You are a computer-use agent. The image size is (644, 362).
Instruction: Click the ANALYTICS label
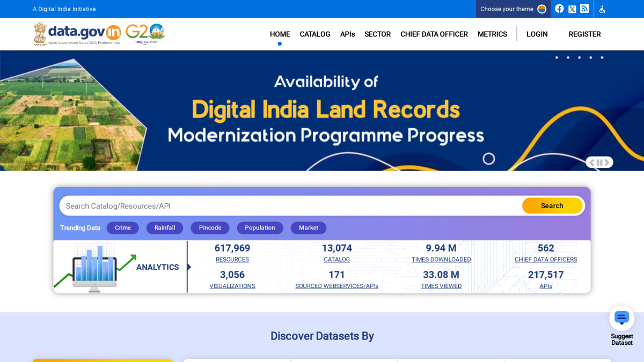click(158, 267)
